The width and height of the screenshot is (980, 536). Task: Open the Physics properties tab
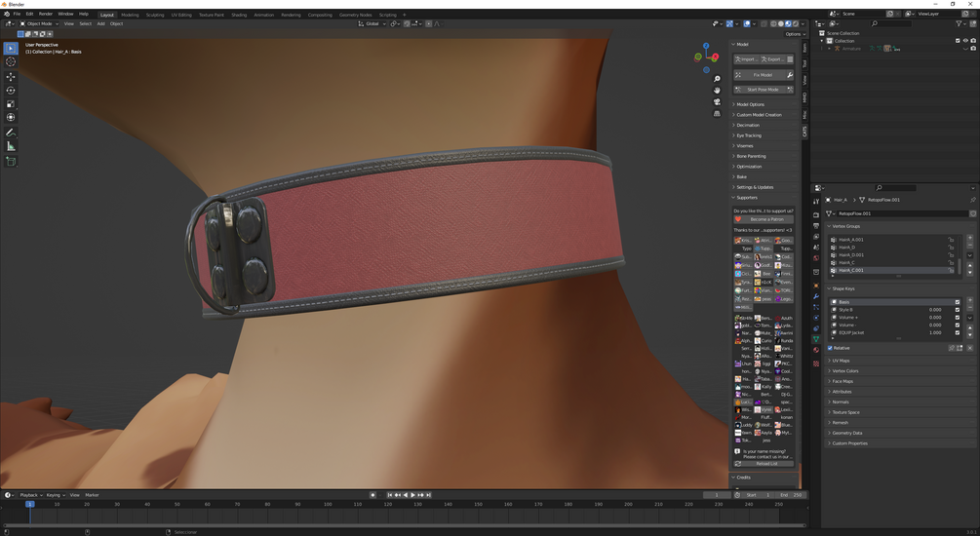(815, 318)
